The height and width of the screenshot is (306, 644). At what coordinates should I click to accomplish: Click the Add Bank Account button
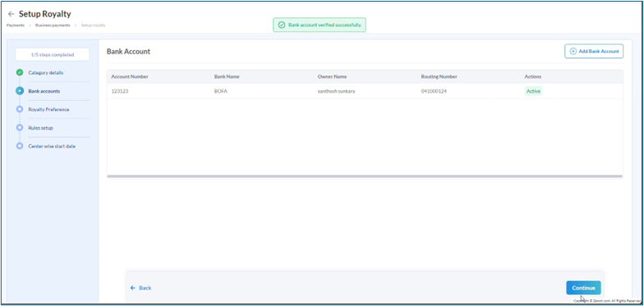coord(594,51)
